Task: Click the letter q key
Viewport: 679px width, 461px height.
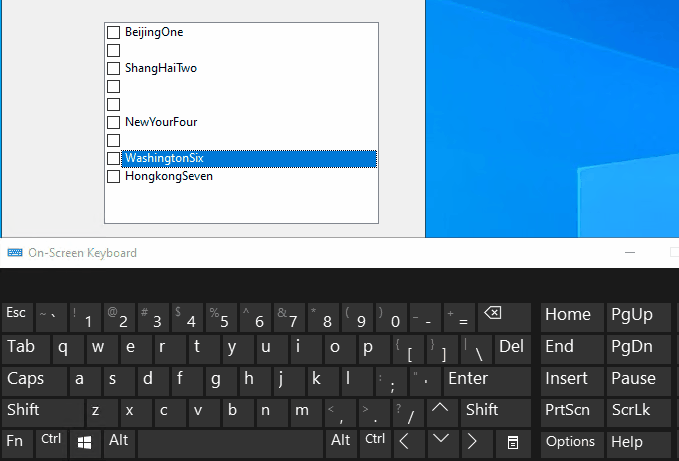Action: pos(68,349)
